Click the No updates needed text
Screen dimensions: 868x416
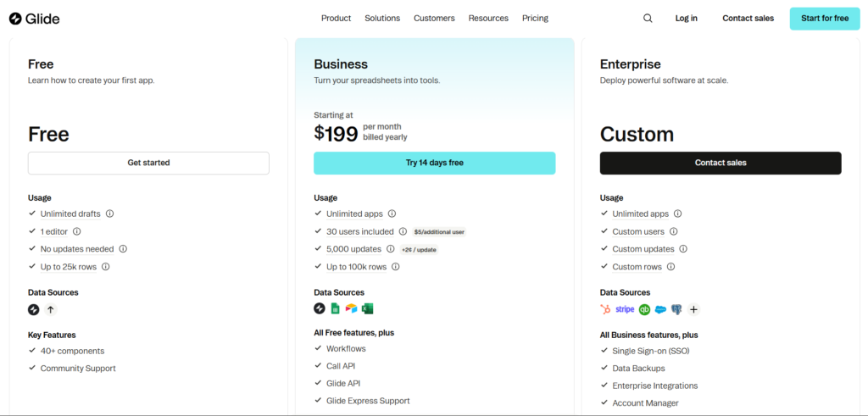(77, 249)
